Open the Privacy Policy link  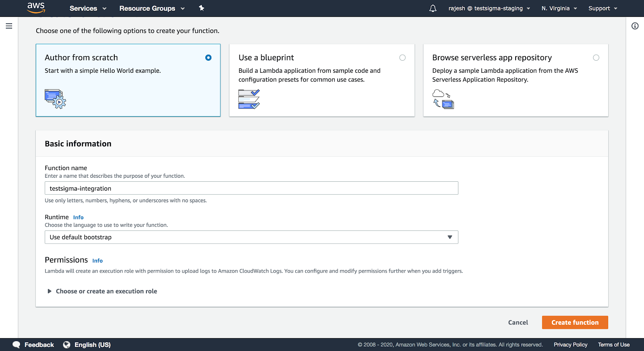[x=570, y=345]
